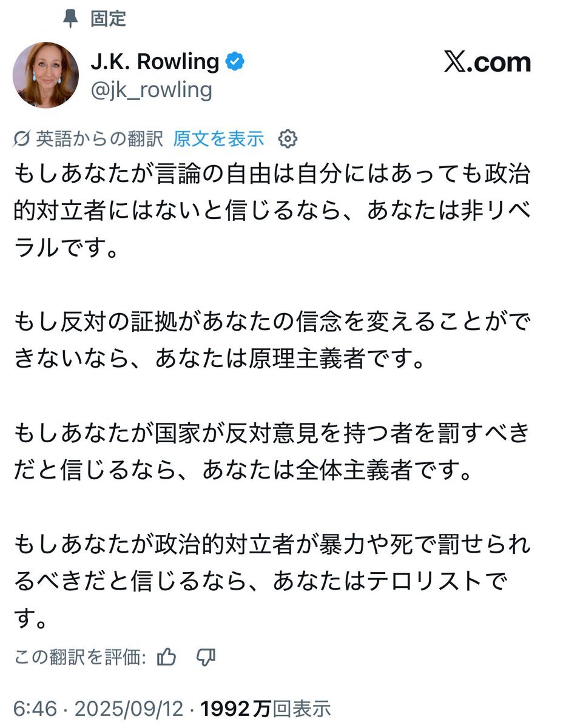563x728 pixels.
Task: Click the pinned post pin icon
Action: click(x=71, y=19)
